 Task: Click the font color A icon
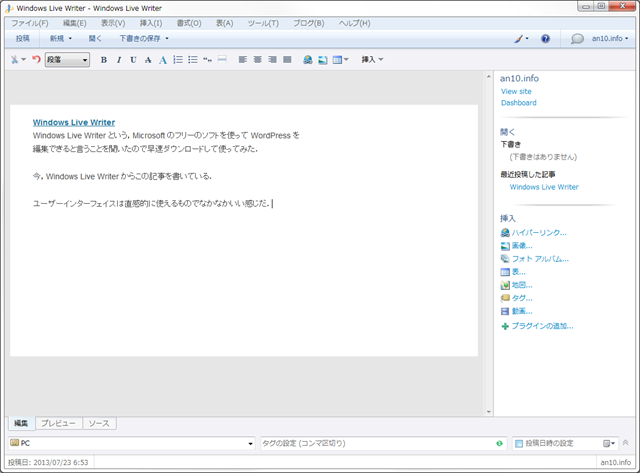(163, 60)
